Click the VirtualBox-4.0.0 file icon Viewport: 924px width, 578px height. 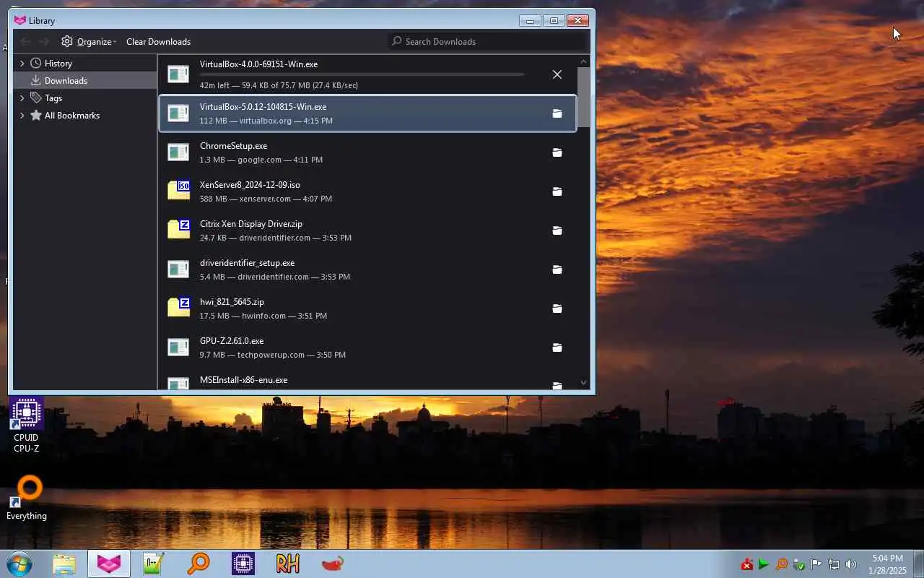pyautogui.click(x=178, y=74)
